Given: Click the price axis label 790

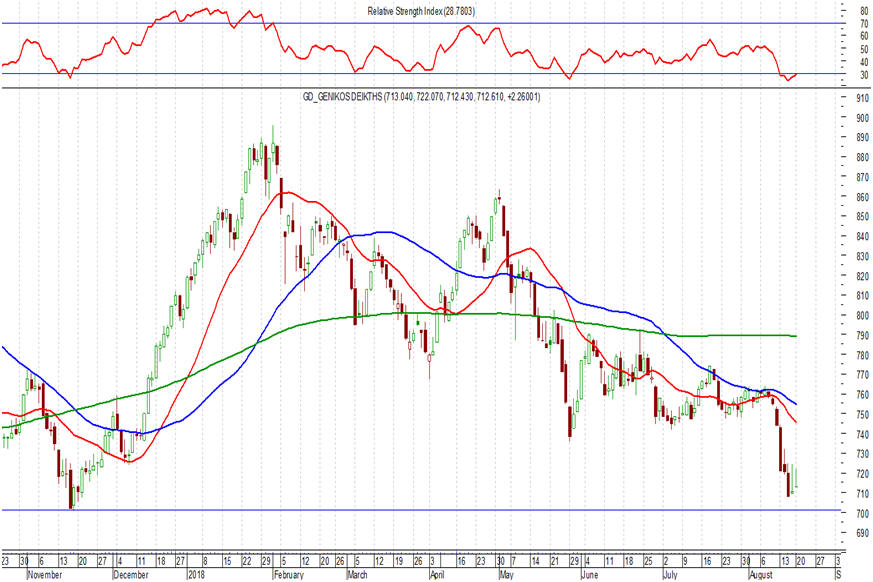Looking at the screenshot, I should [862, 335].
